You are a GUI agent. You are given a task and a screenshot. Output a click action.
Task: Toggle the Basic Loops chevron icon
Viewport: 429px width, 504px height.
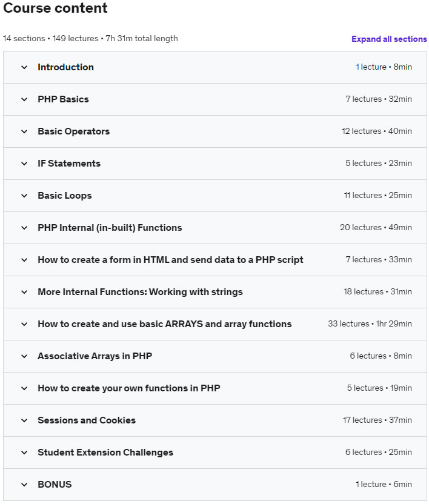point(24,196)
